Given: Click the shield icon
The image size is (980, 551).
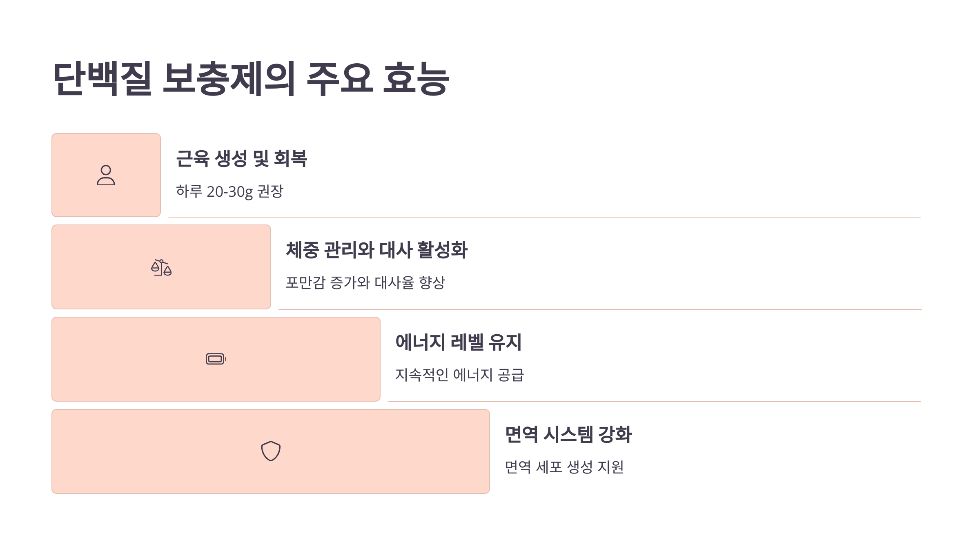Looking at the screenshot, I should 271,451.
